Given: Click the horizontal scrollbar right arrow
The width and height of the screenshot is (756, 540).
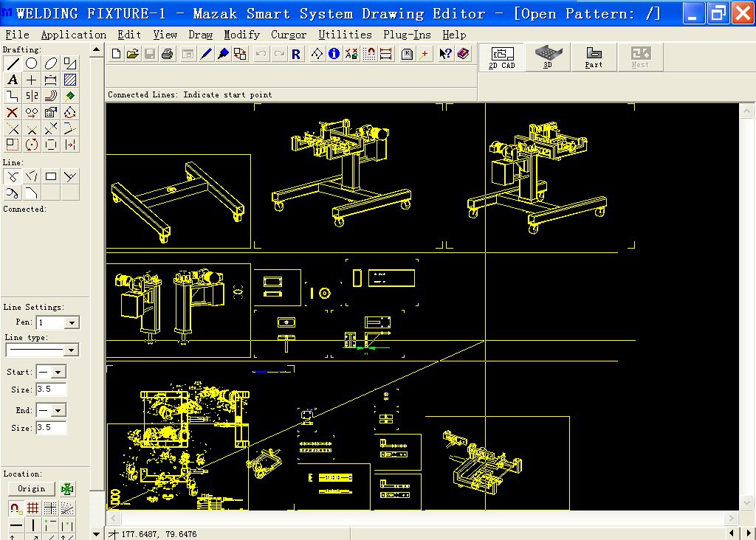Looking at the screenshot, I should [732, 519].
